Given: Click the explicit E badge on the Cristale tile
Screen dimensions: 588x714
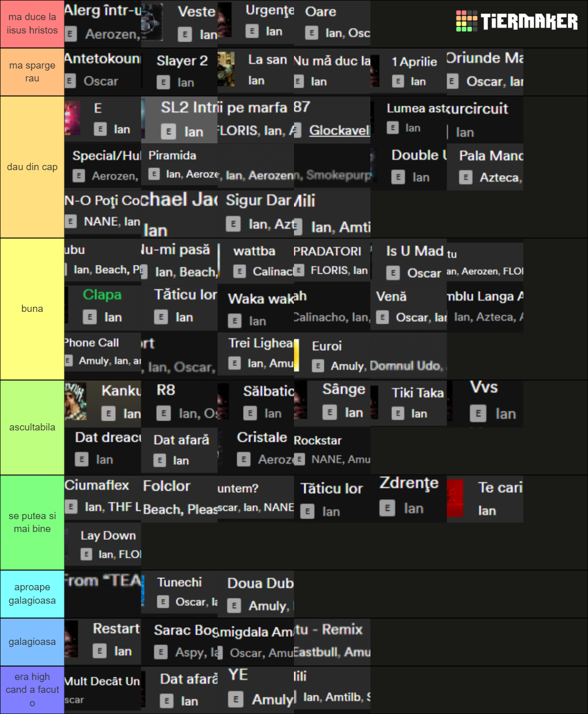Looking at the screenshot, I should click(x=243, y=459).
